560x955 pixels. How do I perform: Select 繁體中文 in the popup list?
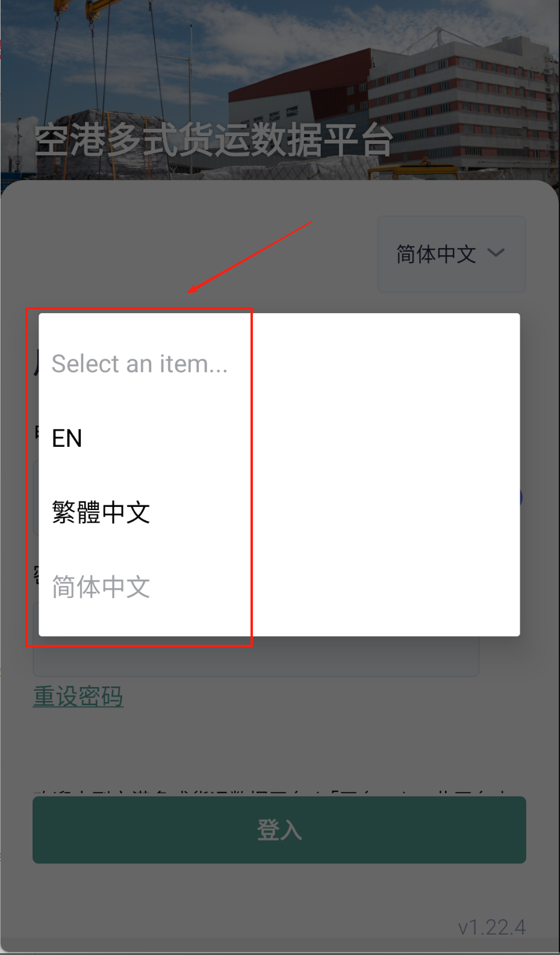[x=101, y=512]
